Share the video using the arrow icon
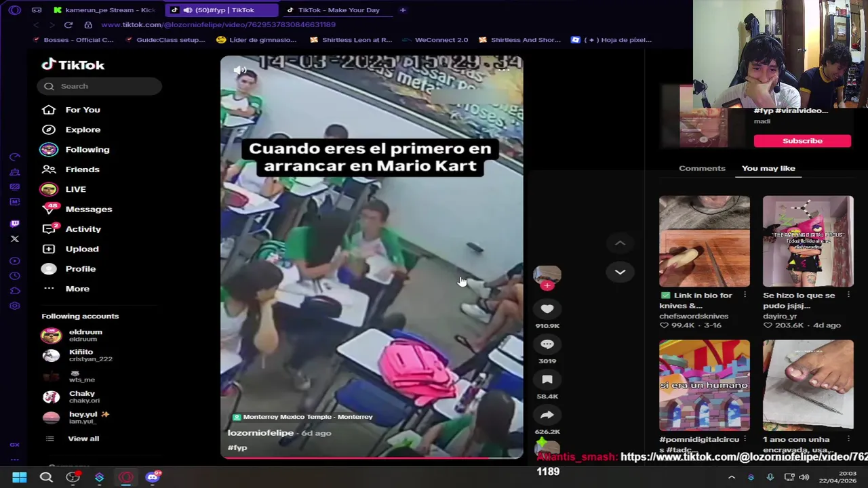This screenshot has width=868, height=488. tap(547, 415)
